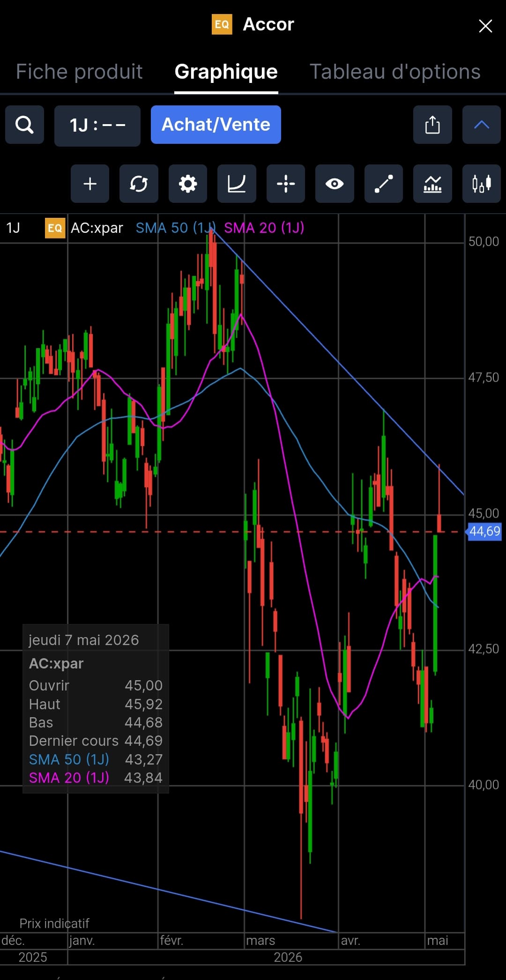Open the Tableau d'options tab
This screenshot has height=980, width=506.
click(395, 72)
